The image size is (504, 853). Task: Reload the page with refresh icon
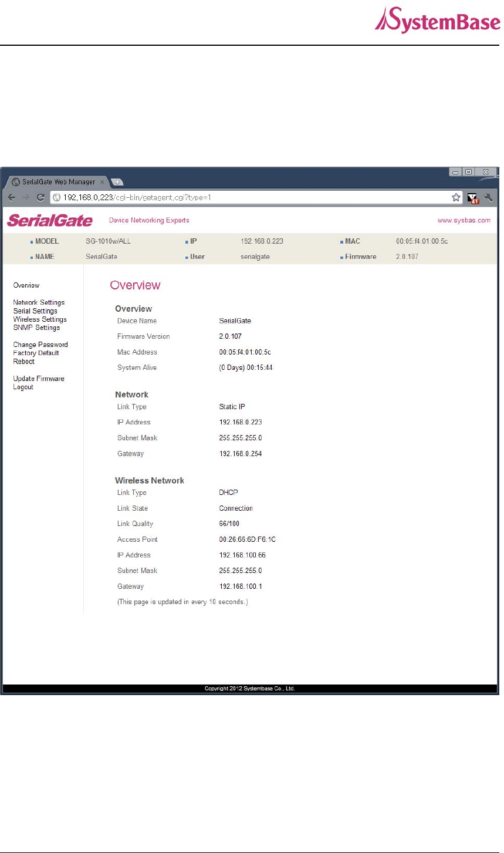coord(40,198)
